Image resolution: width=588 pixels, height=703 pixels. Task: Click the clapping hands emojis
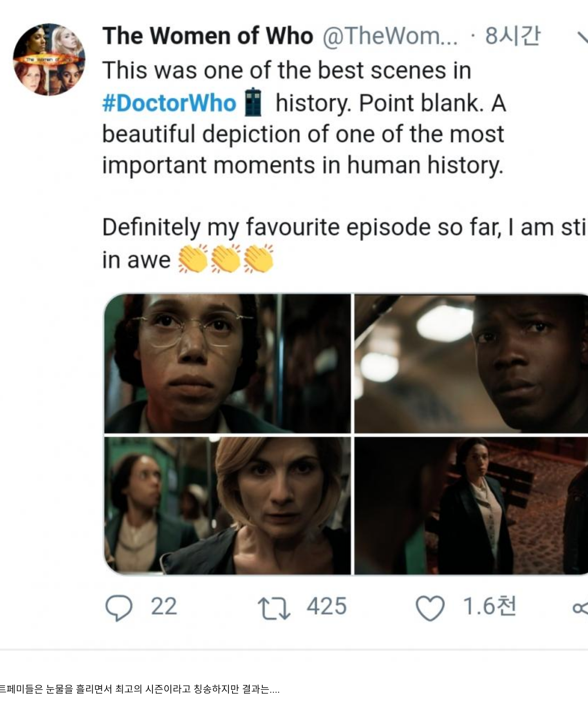(x=226, y=259)
